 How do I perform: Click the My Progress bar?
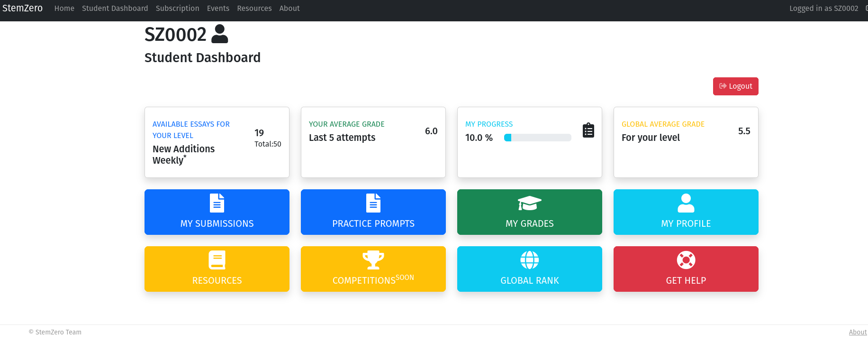[x=538, y=138]
